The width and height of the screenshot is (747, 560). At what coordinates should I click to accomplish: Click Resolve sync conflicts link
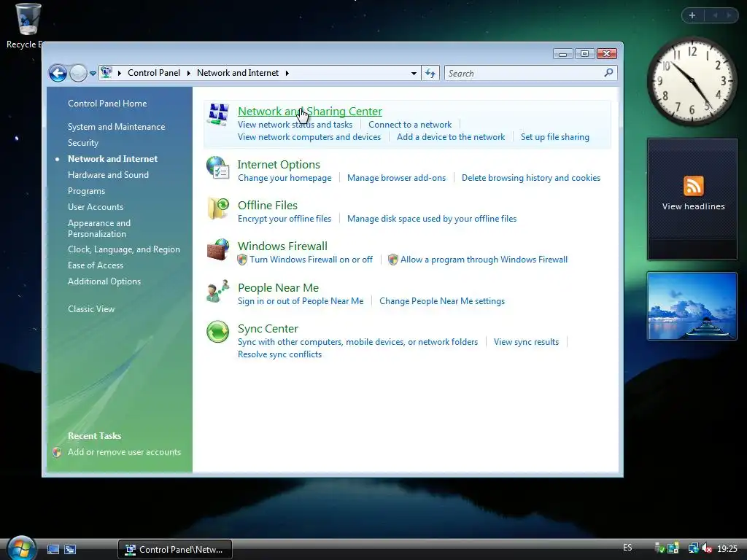coord(279,355)
